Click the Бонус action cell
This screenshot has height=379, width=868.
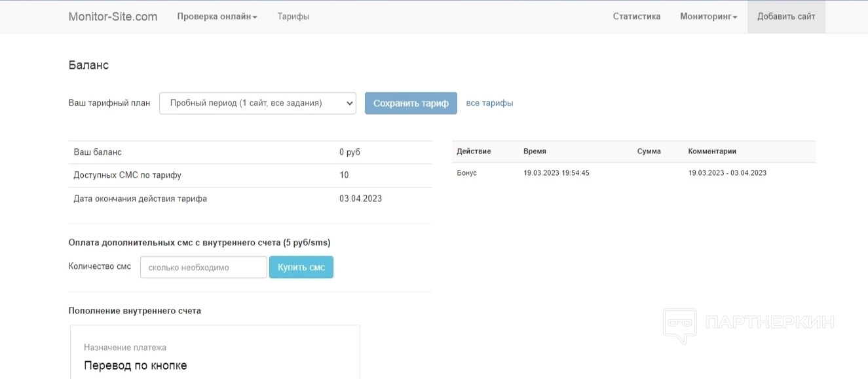point(467,173)
